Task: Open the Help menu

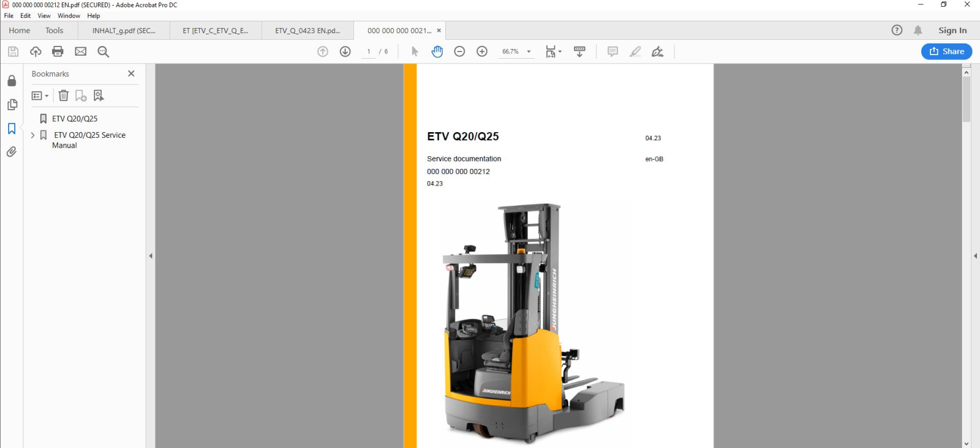Action: click(x=94, y=16)
